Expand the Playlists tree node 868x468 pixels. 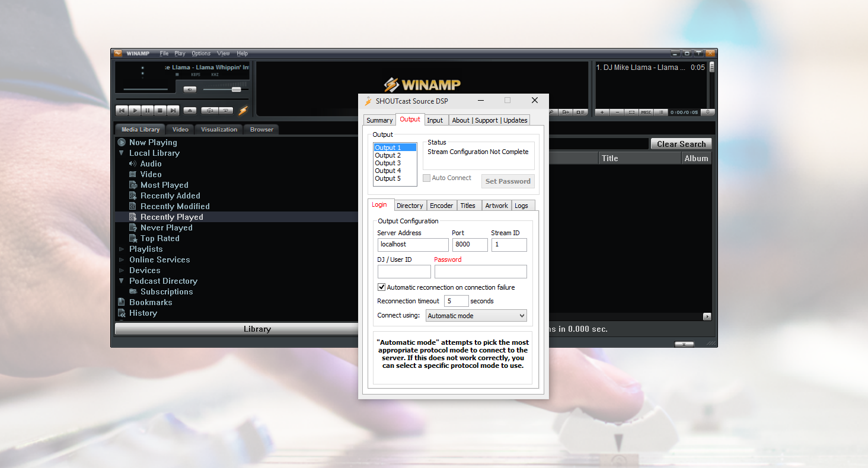[122, 249]
